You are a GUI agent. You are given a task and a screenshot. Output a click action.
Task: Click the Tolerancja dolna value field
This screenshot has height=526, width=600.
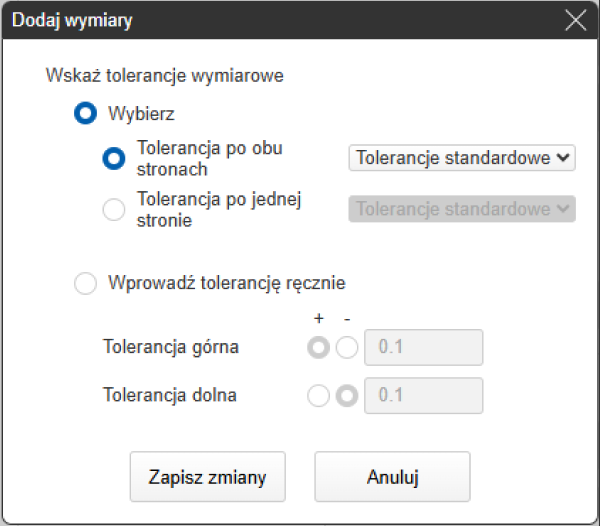coord(425,395)
